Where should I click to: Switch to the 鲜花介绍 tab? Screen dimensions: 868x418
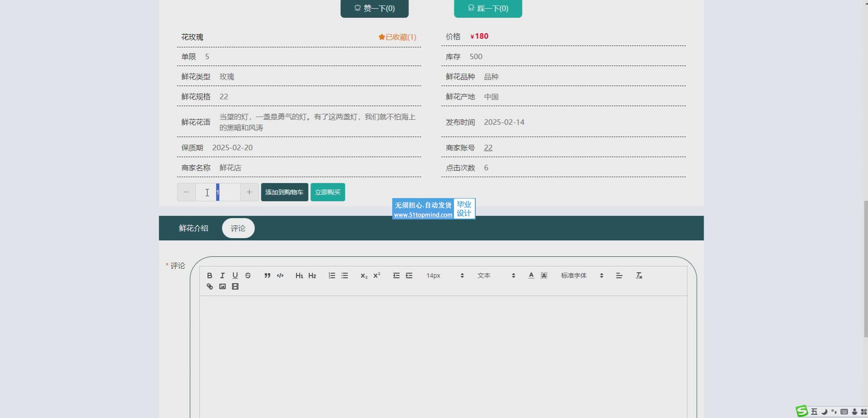[193, 228]
